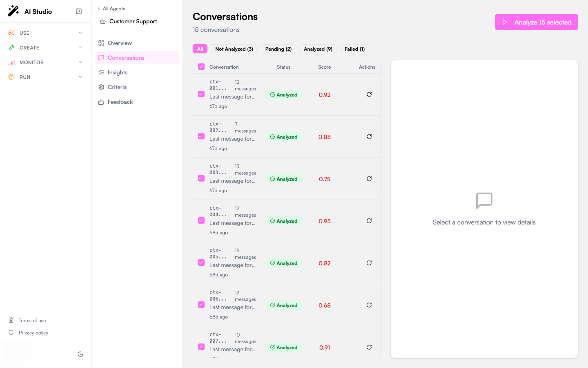Click re-analyze icon for ctx-002 row
588x368 pixels.
(x=369, y=137)
